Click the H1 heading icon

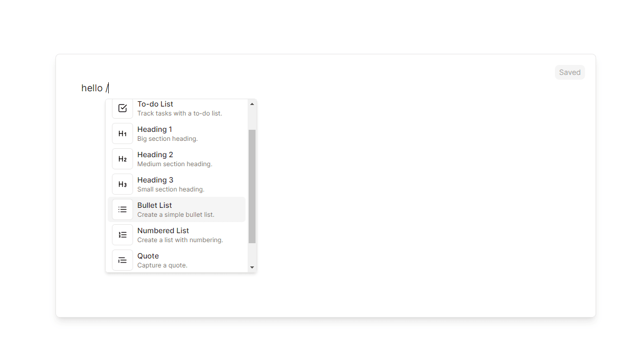point(122,133)
